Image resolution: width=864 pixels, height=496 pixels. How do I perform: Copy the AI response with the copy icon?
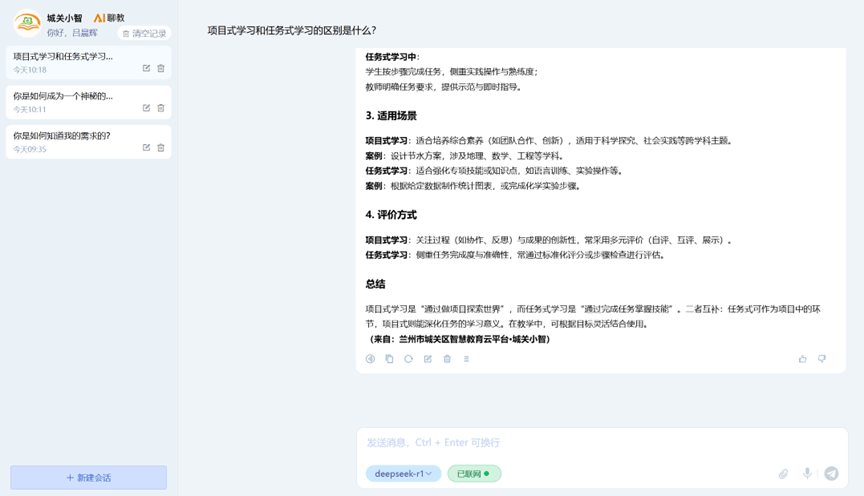coord(389,359)
